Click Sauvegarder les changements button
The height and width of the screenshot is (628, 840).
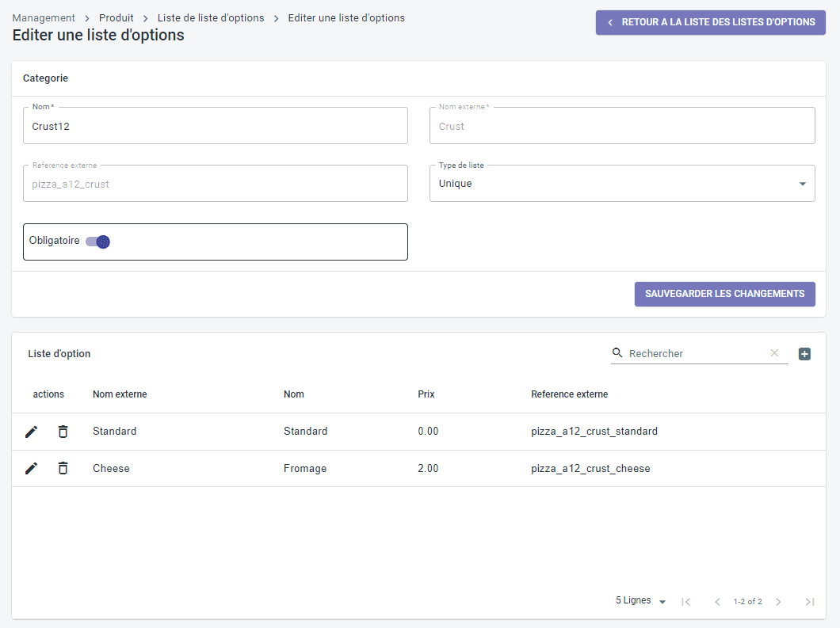tap(725, 294)
